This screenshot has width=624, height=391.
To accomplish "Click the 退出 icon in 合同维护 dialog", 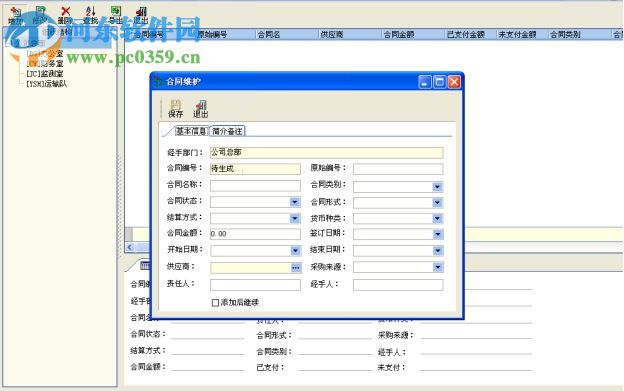I will pos(201,109).
